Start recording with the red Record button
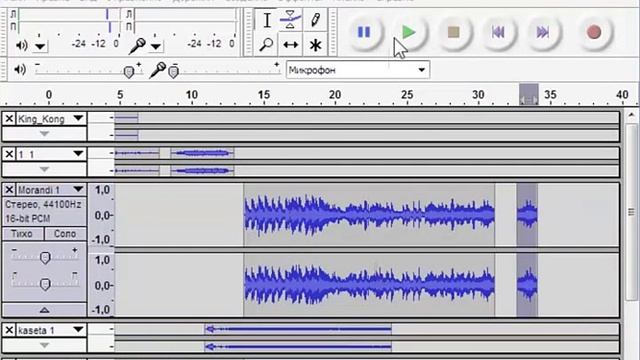The height and width of the screenshot is (360, 640). (593, 32)
